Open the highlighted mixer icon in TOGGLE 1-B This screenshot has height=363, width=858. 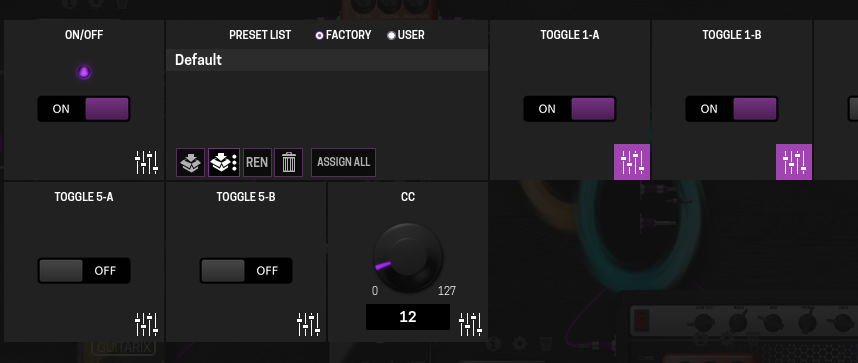pyautogui.click(x=794, y=162)
